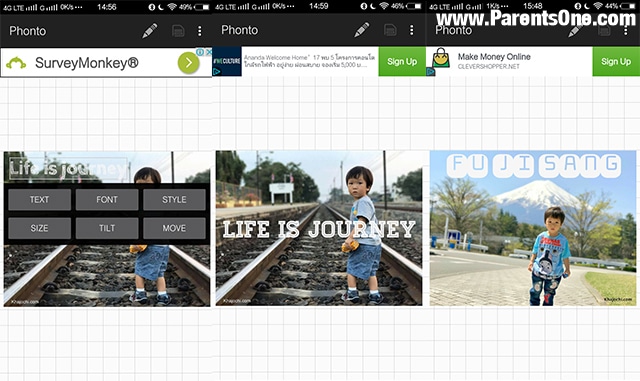This screenshot has width=640, height=381.
Task: Tap the pencil icon in the middle Phonto screen
Action: pyautogui.click(x=362, y=30)
